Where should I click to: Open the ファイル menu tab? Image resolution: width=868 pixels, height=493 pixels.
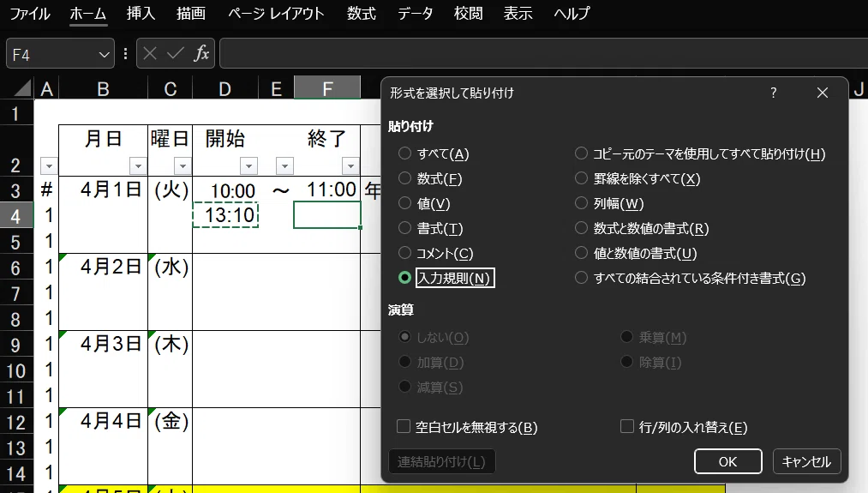(30, 14)
